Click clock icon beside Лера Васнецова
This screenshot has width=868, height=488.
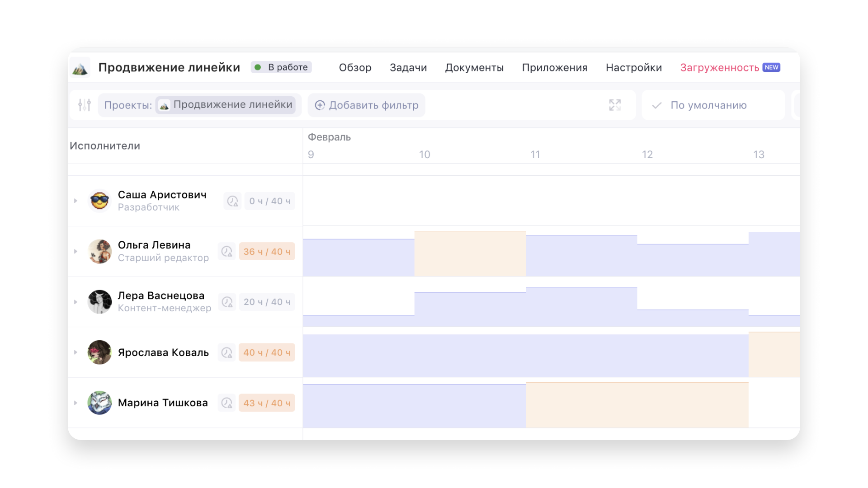coord(227,302)
